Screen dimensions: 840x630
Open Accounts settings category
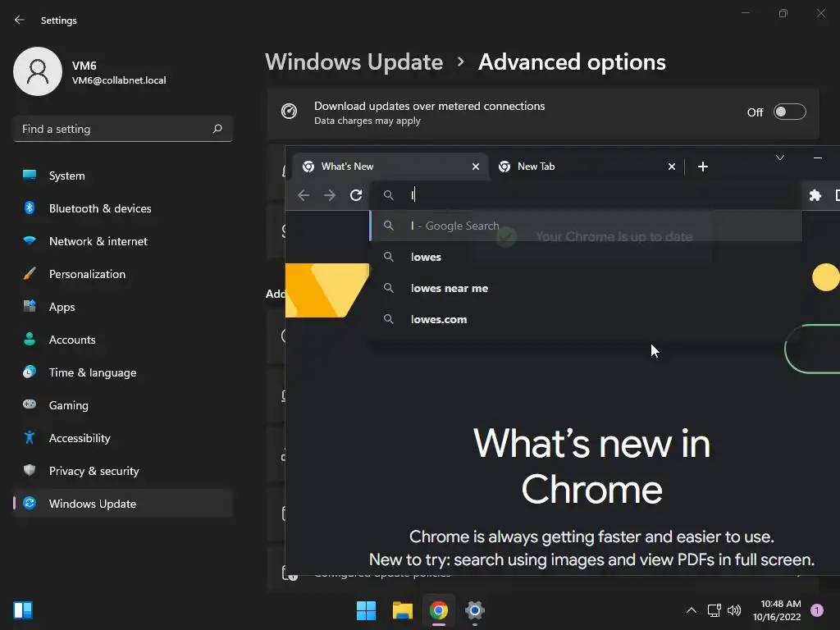click(123, 340)
